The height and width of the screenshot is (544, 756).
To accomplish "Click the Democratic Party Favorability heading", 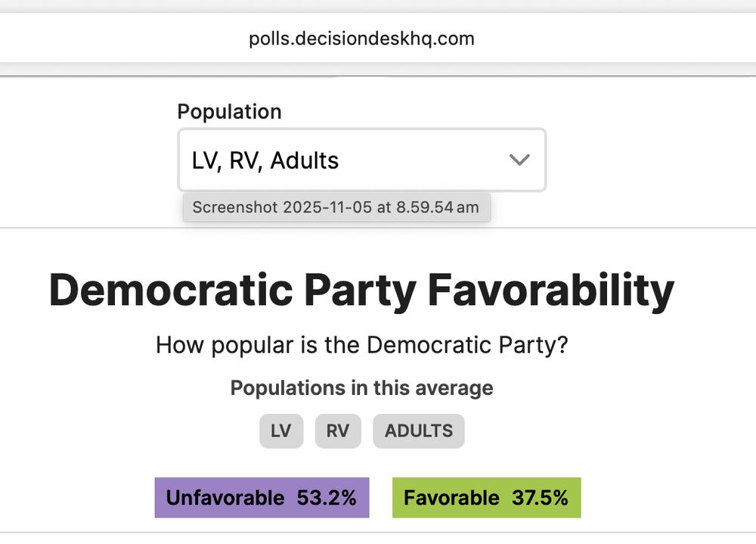I will [361, 290].
